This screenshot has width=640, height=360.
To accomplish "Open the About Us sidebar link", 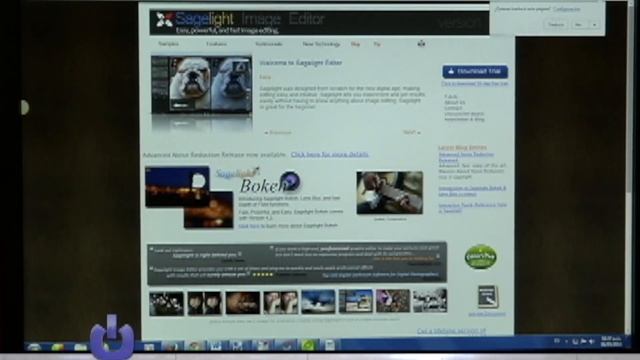I will (454, 102).
